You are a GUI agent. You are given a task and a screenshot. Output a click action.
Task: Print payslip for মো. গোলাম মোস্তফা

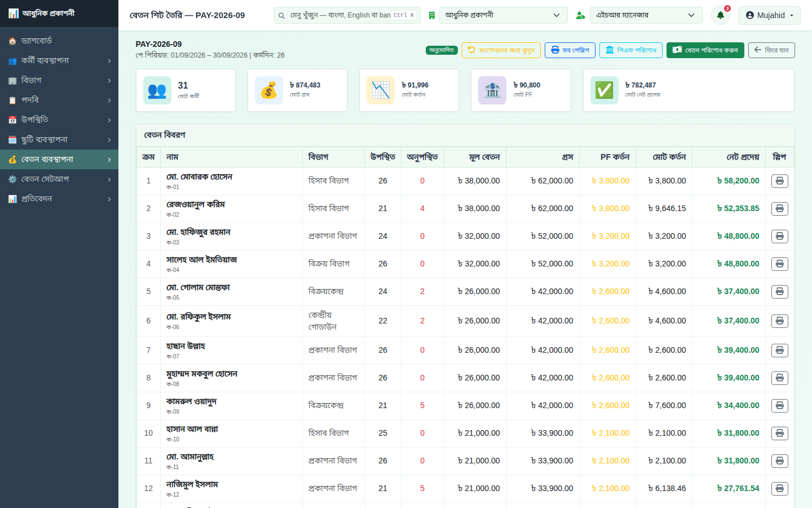[x=779, y=292]
